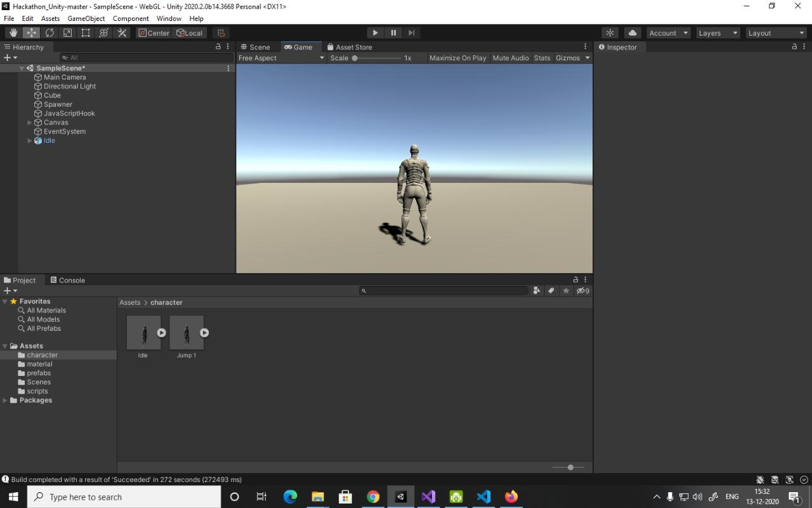Toggle the Stats overlay
812x508 pixels.
click(542, 58)
